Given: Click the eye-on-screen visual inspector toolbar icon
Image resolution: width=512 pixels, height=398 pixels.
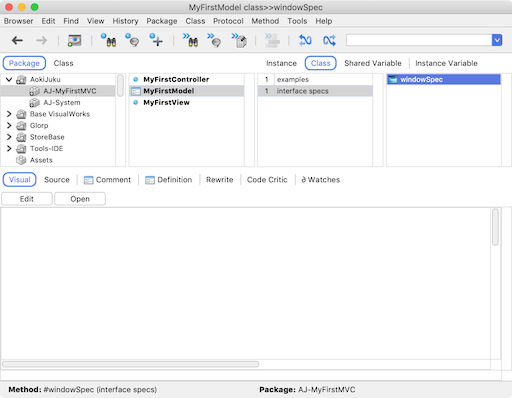Looking at the screenshot, I should 74,41.
